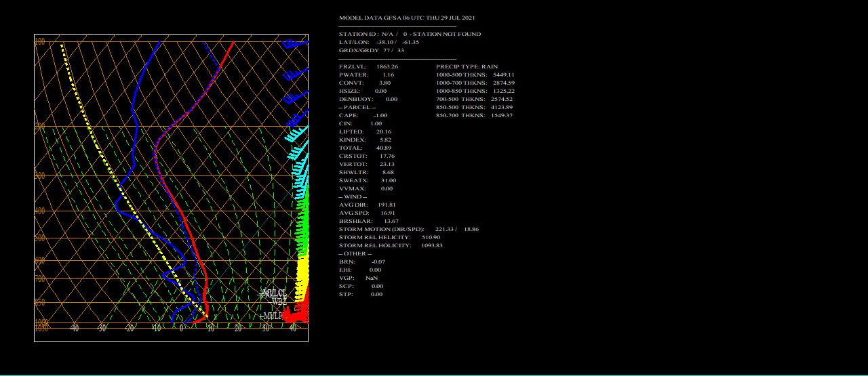The width and height of the screenshot is (868, 376).
Task: Click the 700-500 THKNS value 2574.52
Action: click(502, 99)
